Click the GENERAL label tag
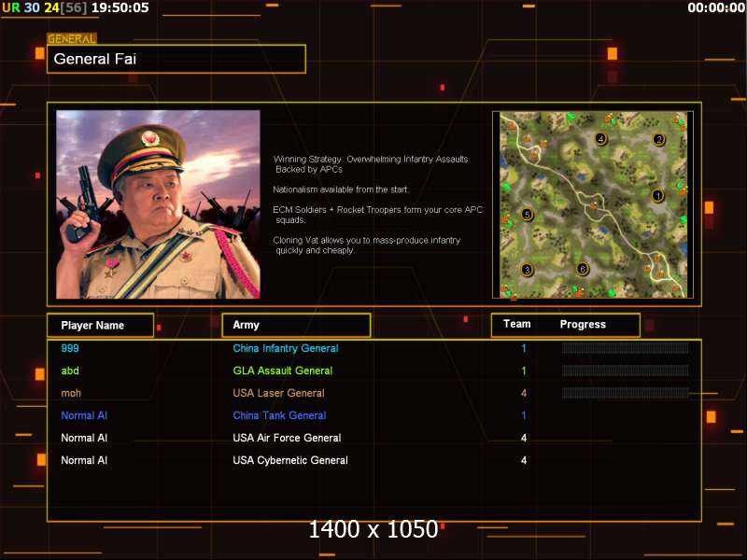This screenshot has height=560, width=747. 72,39
